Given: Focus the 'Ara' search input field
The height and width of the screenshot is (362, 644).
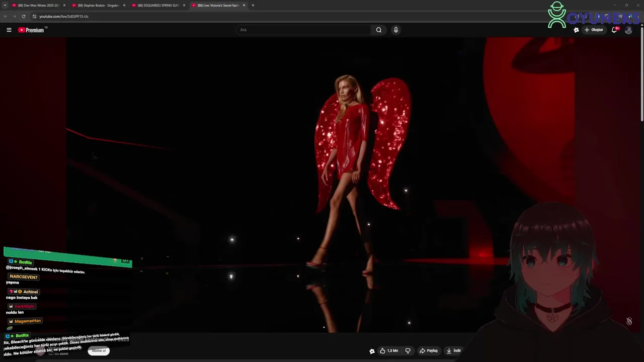Looking at the screenshot, I should (x=304, y=30).
